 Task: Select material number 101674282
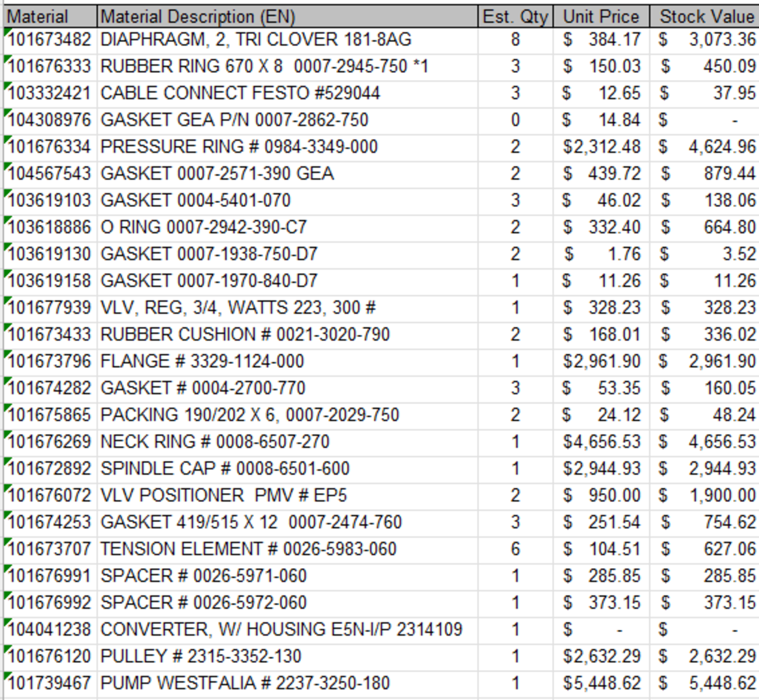[x=50, y=390]
